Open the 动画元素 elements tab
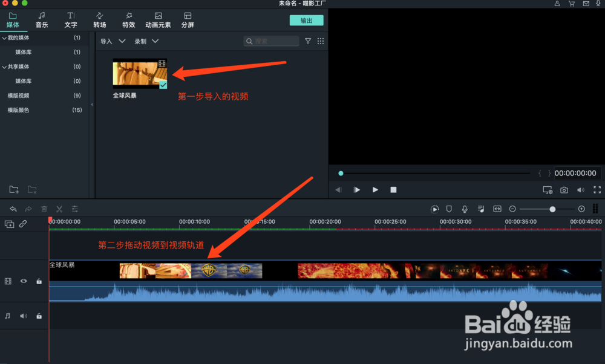 tap(158, 20)
